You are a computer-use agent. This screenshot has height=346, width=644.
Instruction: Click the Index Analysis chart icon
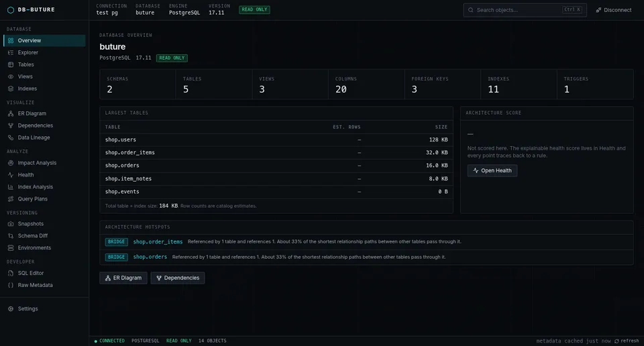[11, 187]
